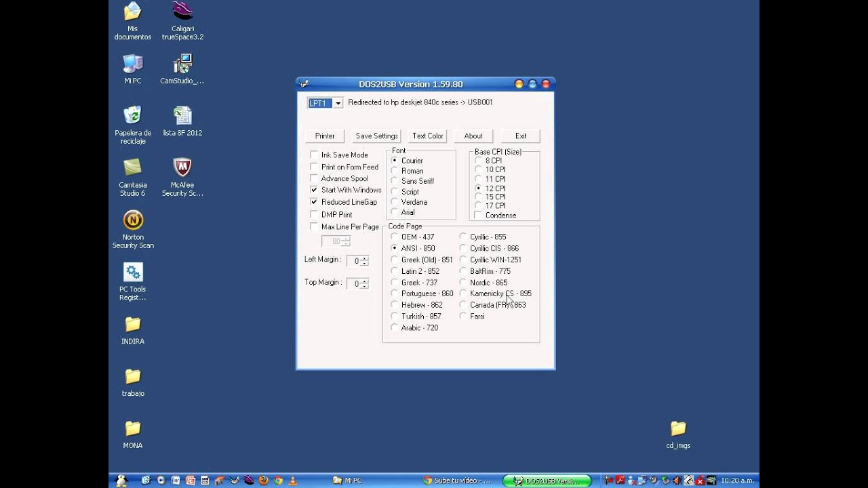
Task: Enable Print on Form Feed checkbox
Action: [x=314, y=167]
